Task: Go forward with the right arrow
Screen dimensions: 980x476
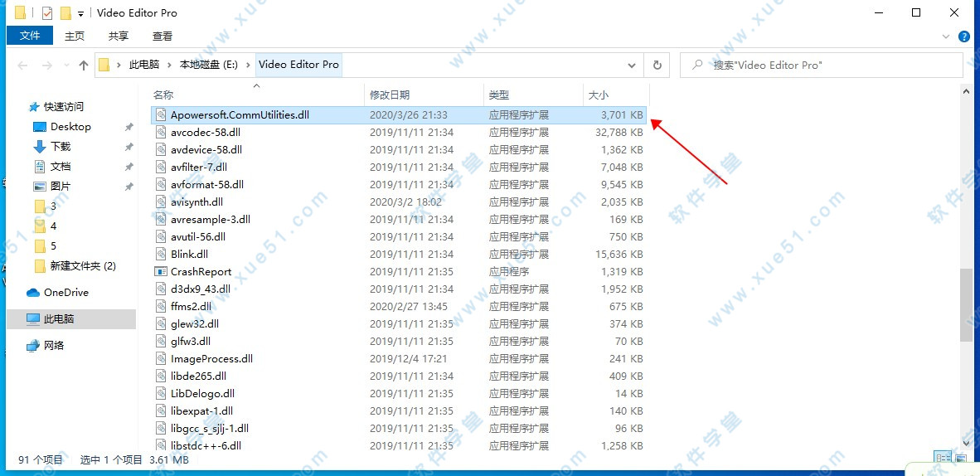Action: [x=47, y=65]
